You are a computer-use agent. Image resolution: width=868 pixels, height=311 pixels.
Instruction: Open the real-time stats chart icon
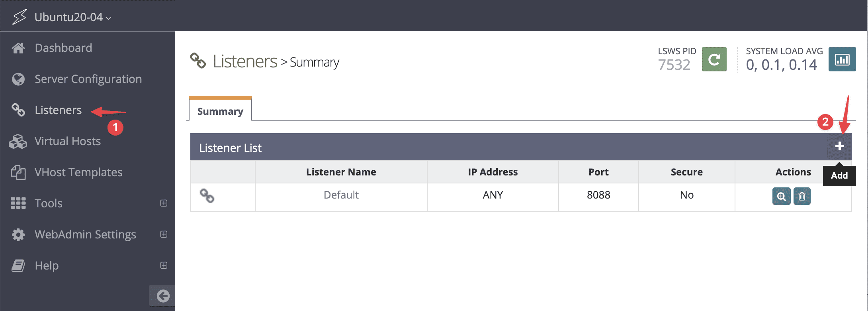click(842, 59)
